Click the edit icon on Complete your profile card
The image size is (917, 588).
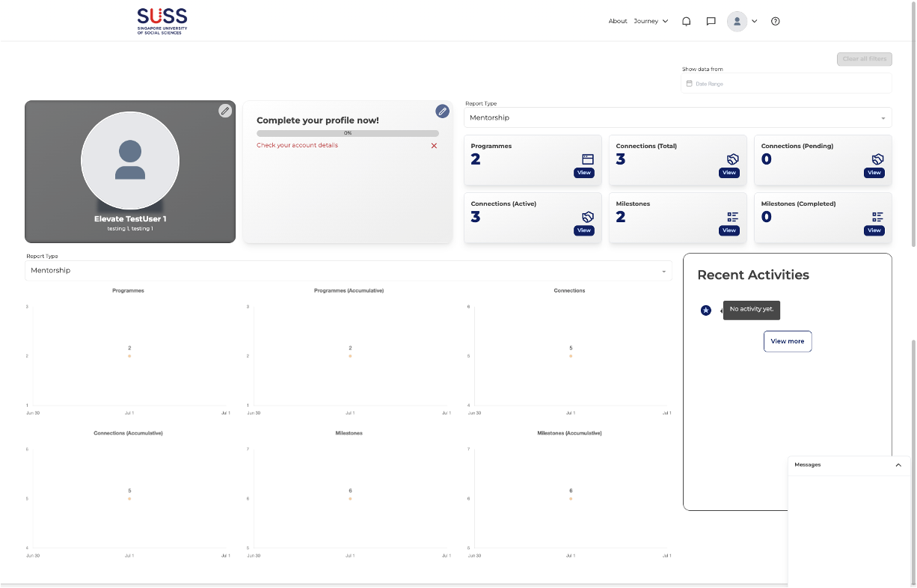tap(443, 111)
